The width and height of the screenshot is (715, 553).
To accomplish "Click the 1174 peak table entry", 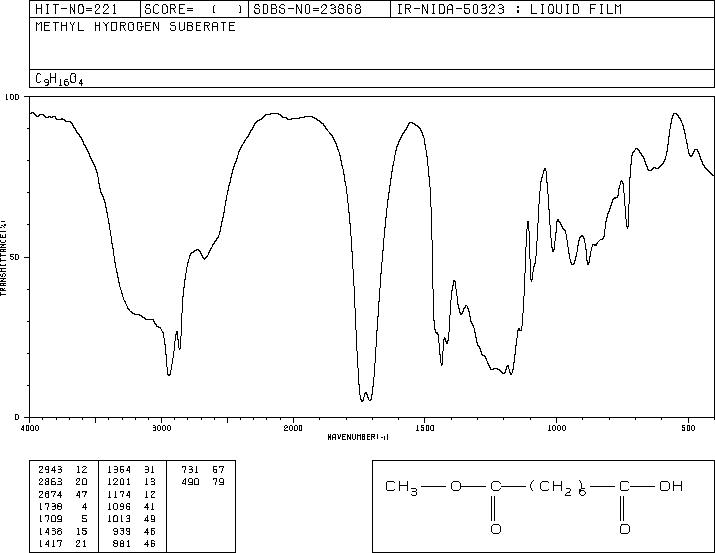I will point(131,494).
